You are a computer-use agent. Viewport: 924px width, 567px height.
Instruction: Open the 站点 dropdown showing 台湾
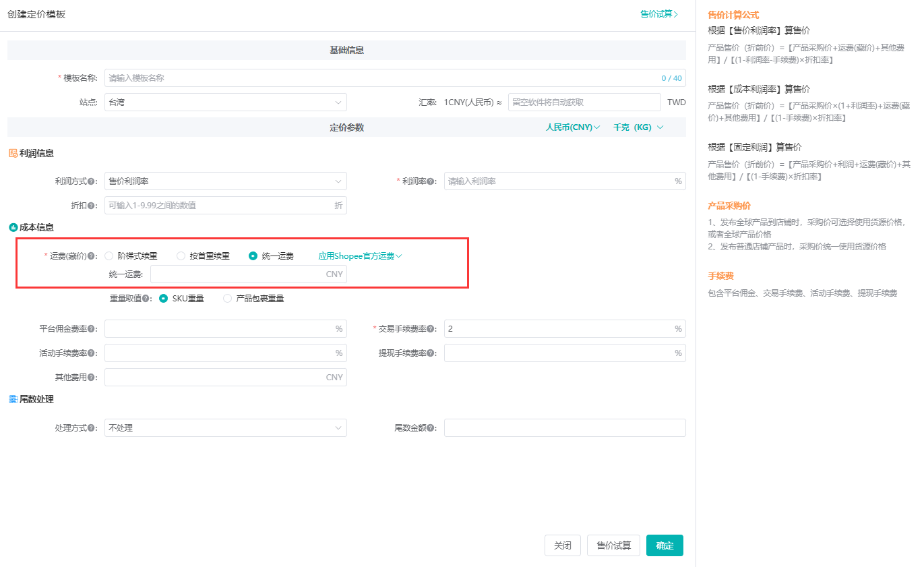click(225, 102)
